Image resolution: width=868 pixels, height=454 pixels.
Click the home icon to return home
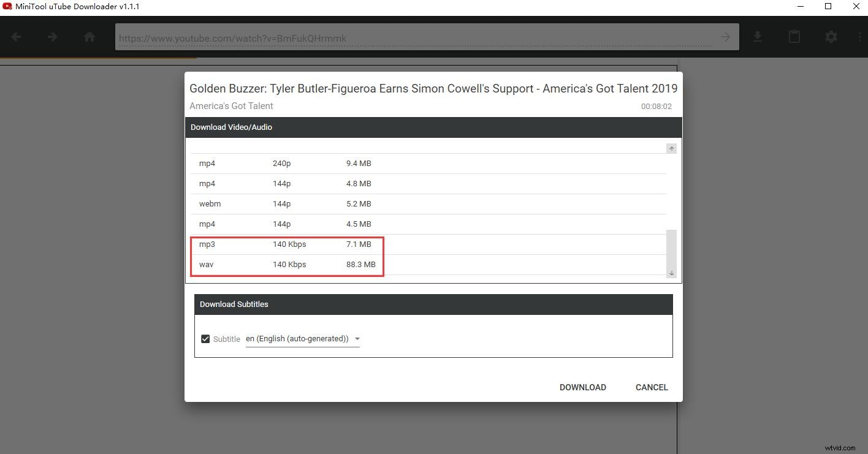click(89, 37)
